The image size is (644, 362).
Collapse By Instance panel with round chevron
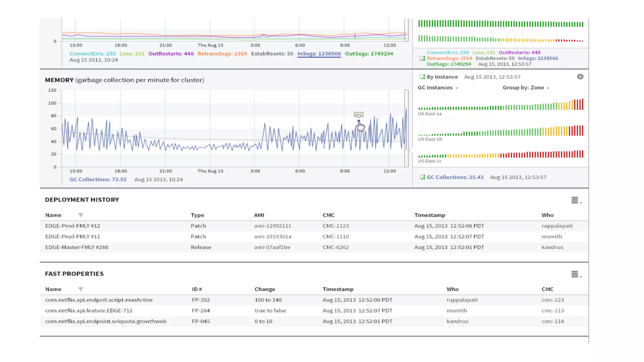point(580,77)
